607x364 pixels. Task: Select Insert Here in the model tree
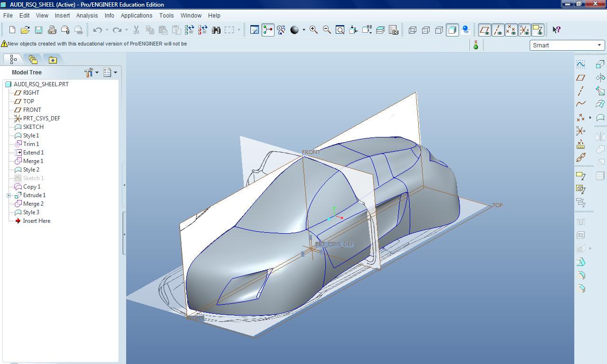click(x=37, y=220)
